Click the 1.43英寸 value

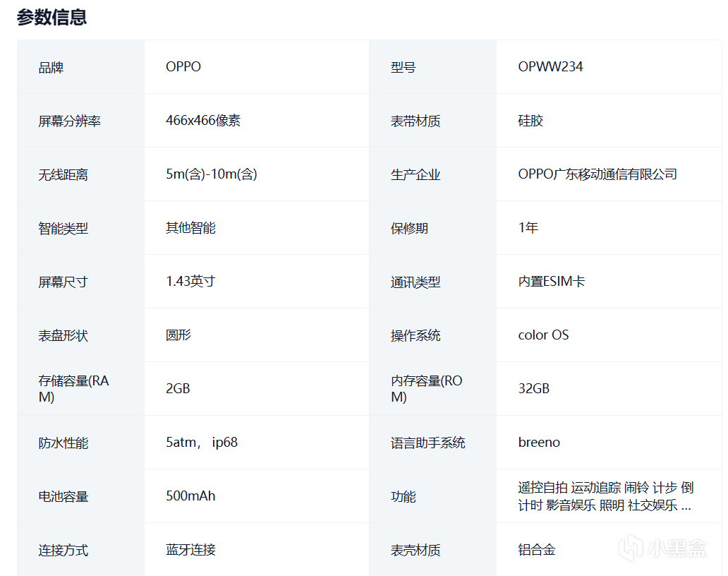[x=190, y=282]
